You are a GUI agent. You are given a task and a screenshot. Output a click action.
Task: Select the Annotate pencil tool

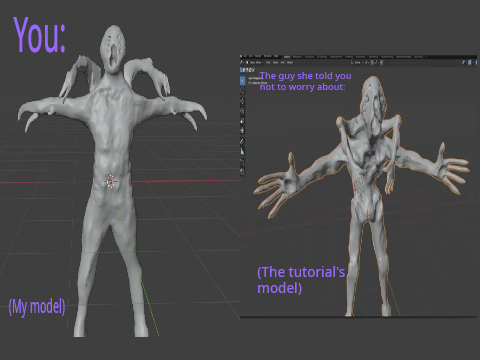point(242,141)
